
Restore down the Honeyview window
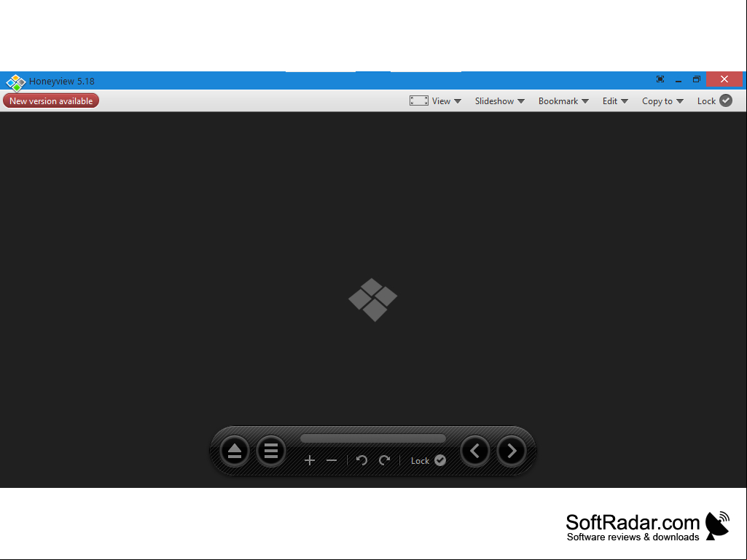coord(697,79)
